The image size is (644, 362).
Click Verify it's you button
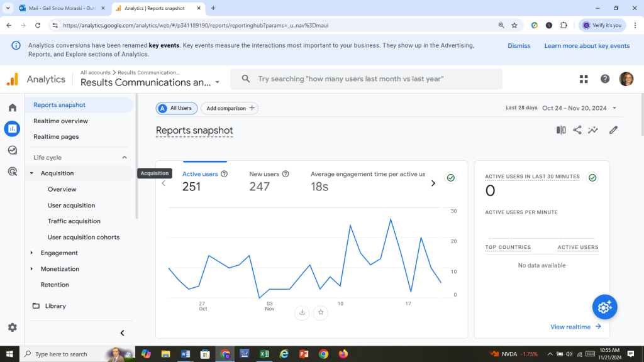point(602,25)
